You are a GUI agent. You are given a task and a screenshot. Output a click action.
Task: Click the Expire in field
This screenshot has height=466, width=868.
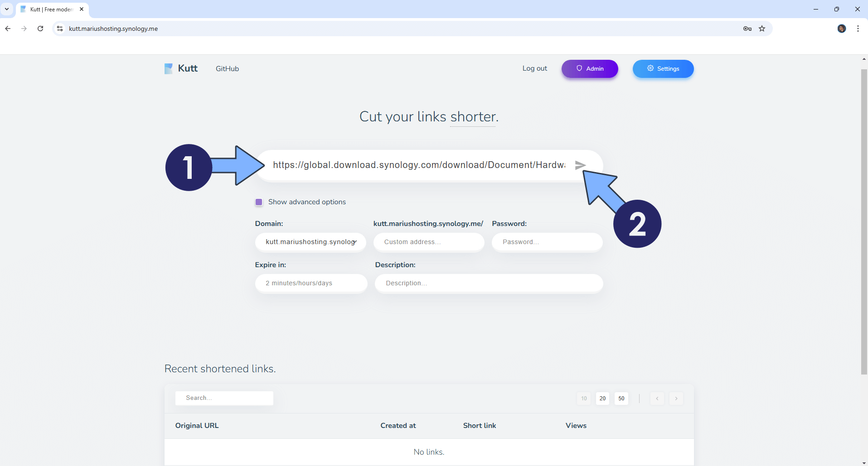311,283
